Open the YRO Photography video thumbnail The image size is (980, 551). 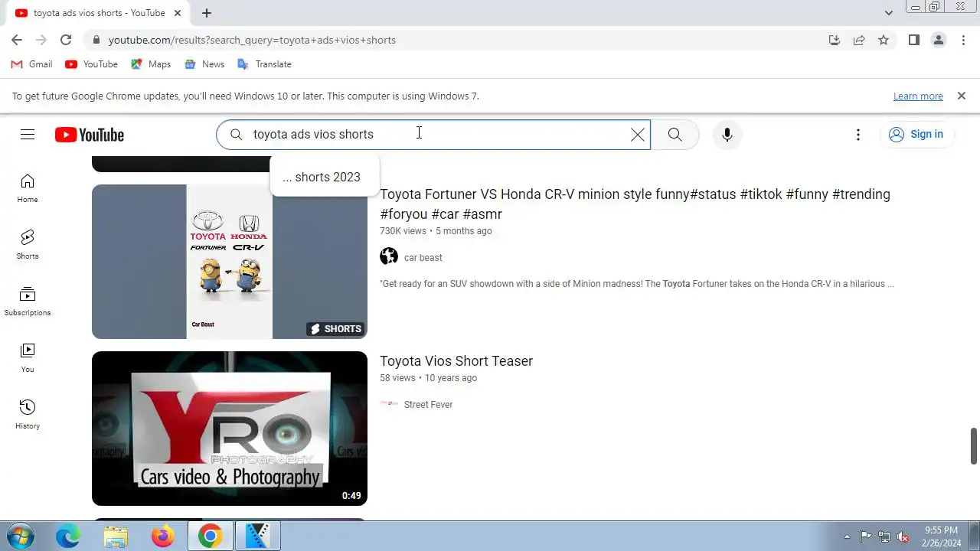230,429
